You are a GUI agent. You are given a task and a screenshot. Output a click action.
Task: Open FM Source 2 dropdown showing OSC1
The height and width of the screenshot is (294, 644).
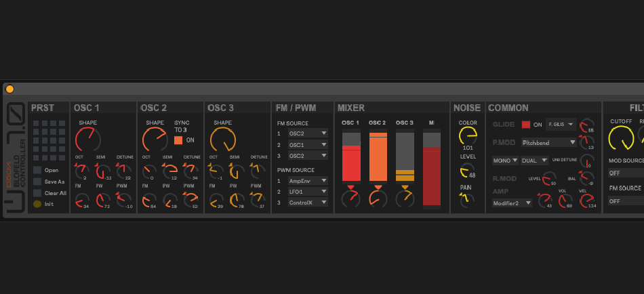coord(308,144)
